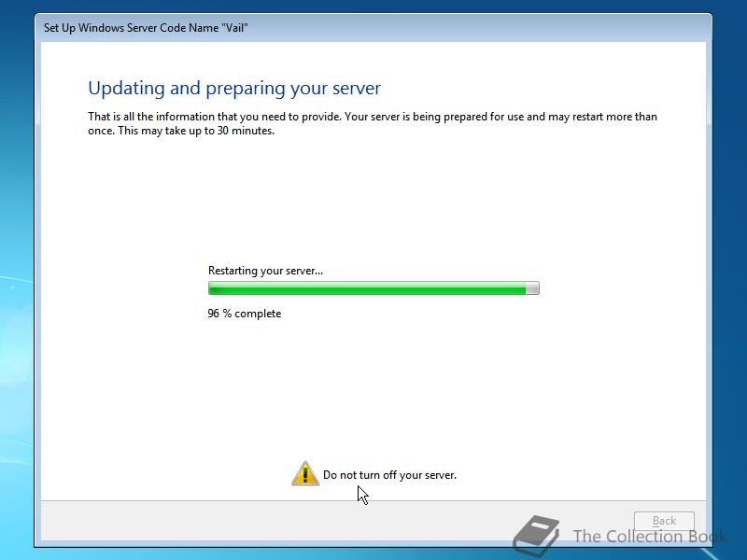Image resolution: width=747 pixels, height=560 pixels.
Task: Click the "Updating and preparing your server" heading
Action: click(234, 88)
